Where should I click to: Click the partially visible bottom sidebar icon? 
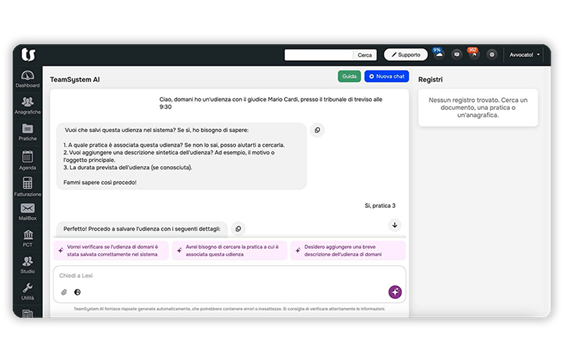pyautogui.click(x=28, y=313)
